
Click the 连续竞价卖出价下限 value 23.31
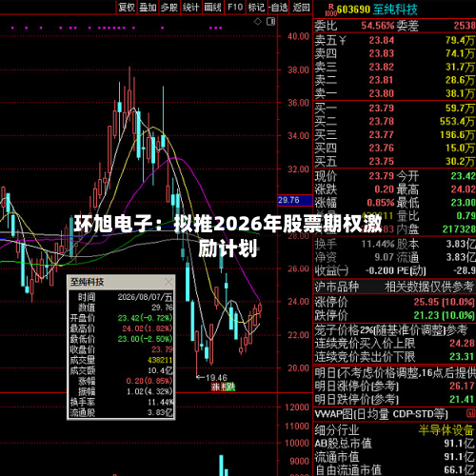pos(462,357)
